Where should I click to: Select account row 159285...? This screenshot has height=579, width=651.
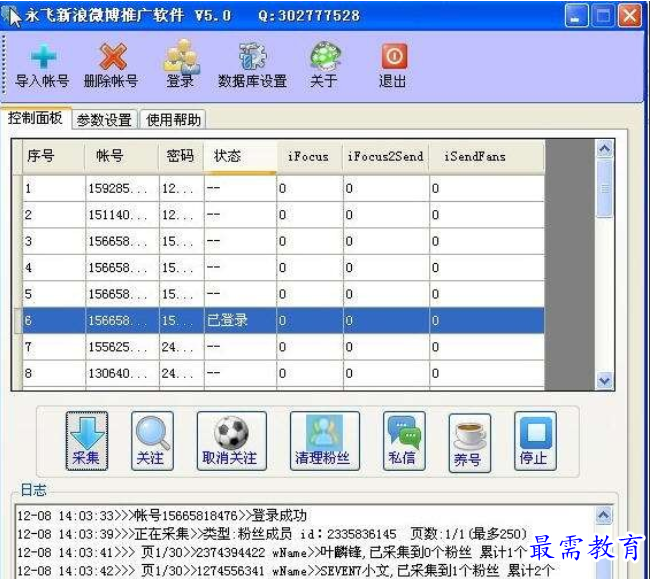click(283, 188)
